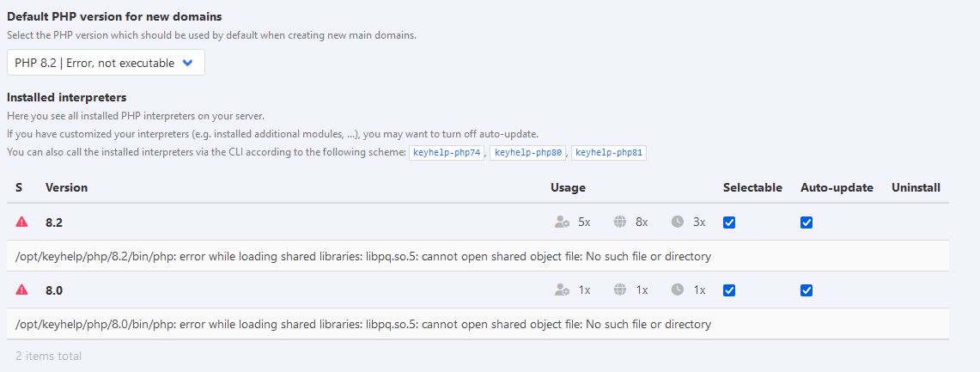Click the keyhelp-php81 CLI code tag
The width and height of the screenshot is (980, 372).
610,153
